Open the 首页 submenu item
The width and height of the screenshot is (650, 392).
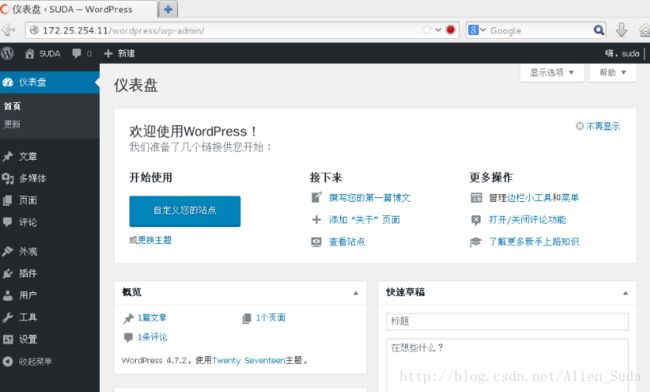12,106
